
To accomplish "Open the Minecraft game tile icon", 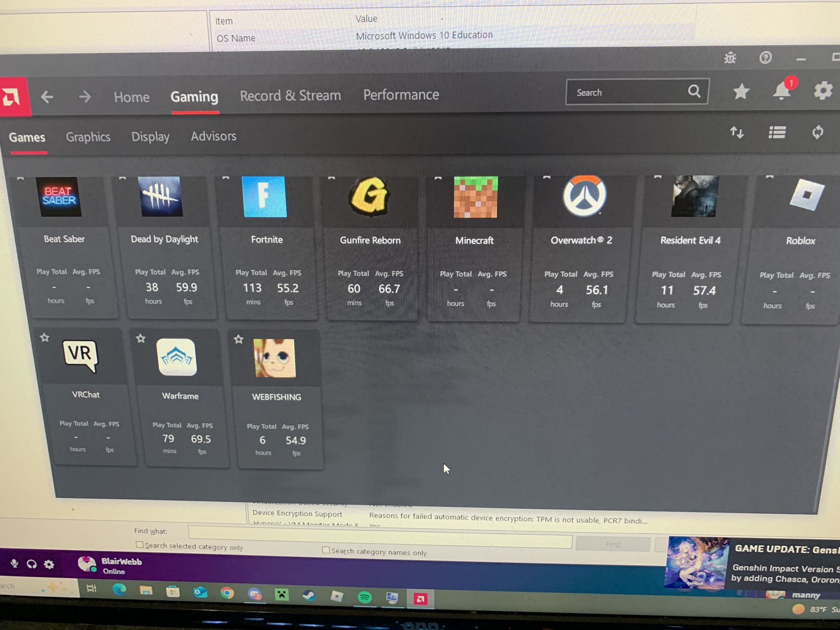I will [x=476, y=197].
